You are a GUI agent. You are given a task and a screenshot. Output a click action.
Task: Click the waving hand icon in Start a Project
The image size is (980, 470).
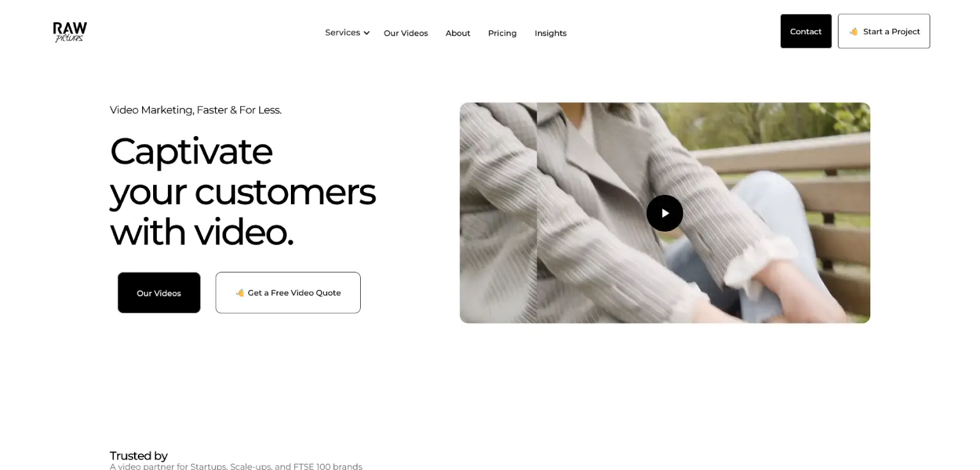[x=854, y=31]
